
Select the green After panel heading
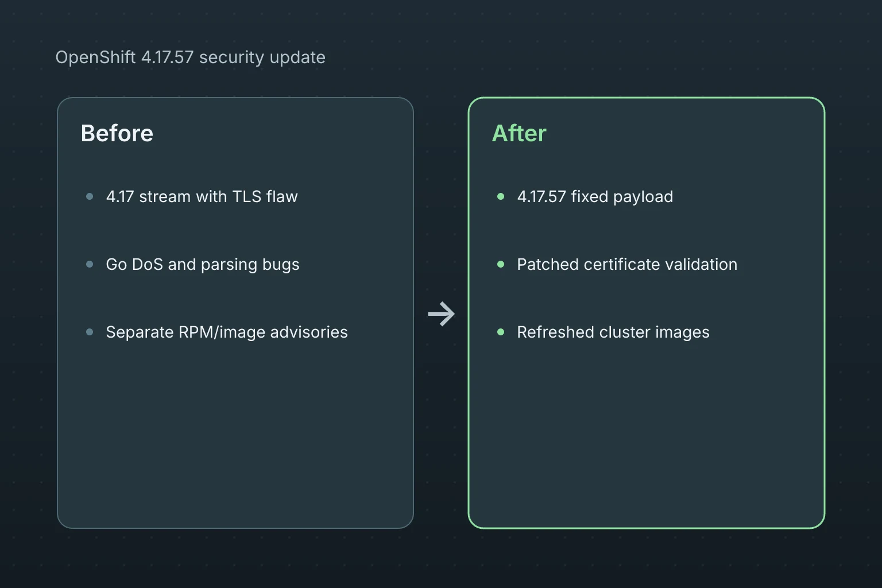pyautogui.click(x=519, y=133)
